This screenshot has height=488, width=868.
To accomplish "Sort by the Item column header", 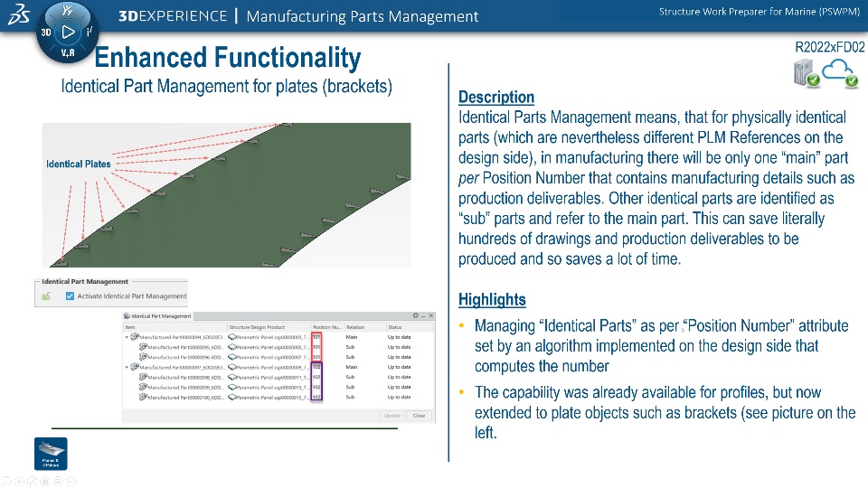I will (175, 327).
